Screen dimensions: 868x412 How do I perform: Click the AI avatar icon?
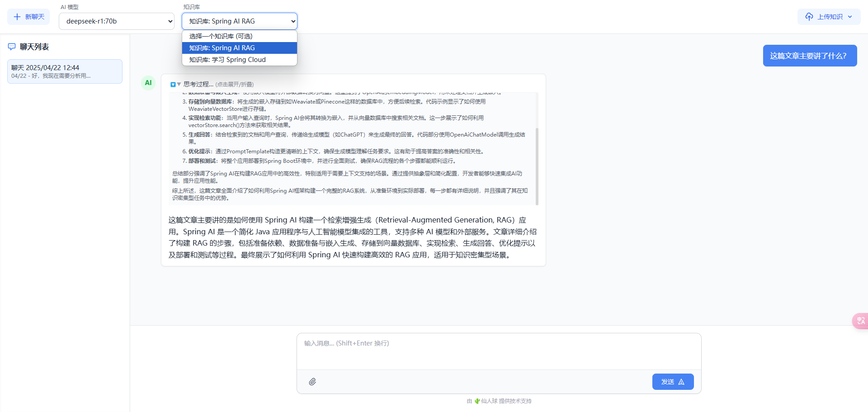148,83
